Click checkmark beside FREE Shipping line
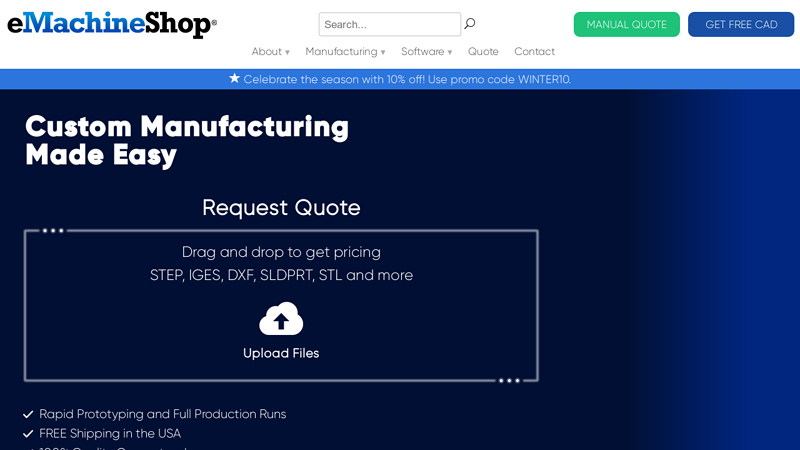 coord(28,434)
